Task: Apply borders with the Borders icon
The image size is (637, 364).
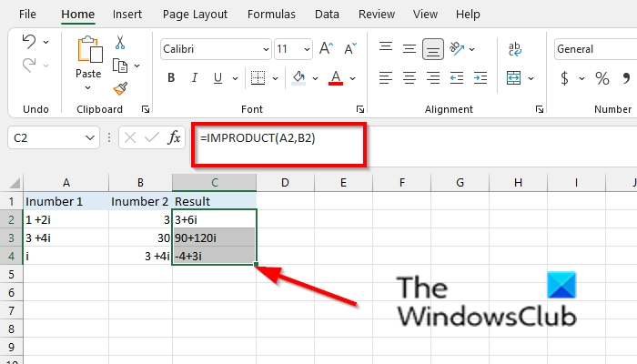Action: 258,77
